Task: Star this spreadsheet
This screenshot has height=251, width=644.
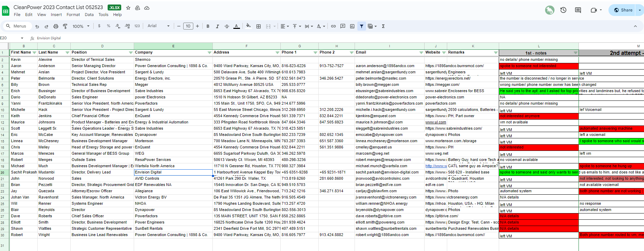Action: tap(128, 8)
